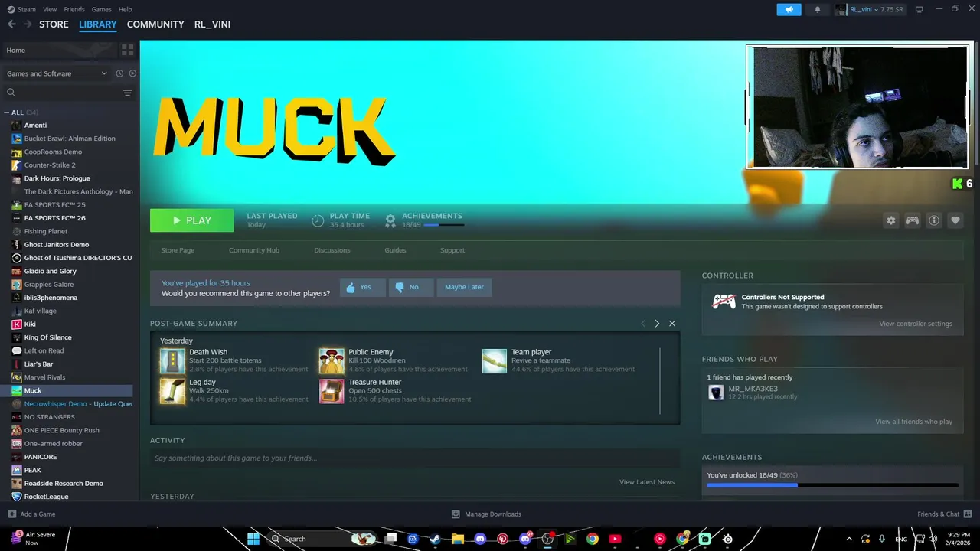Open library advanced filter icon

[x=127, y=93]
